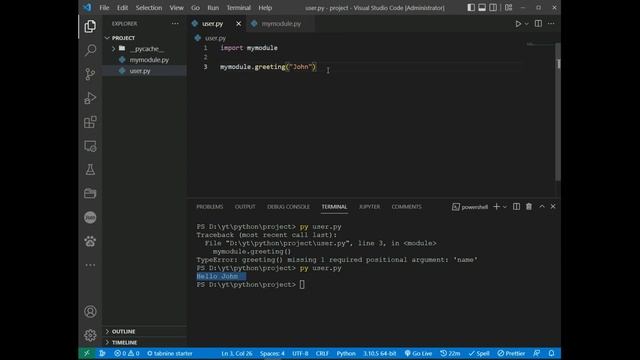The width and height of the screenshot is (640, 360).
Task: Show errors and warnings count in status bar
Action: [127, 353]
